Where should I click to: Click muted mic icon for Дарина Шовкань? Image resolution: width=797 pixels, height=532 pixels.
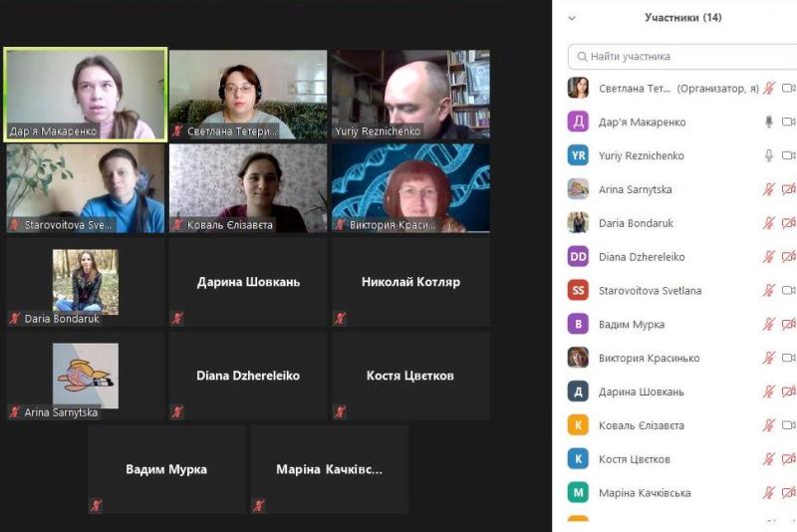tap(768, 392)
